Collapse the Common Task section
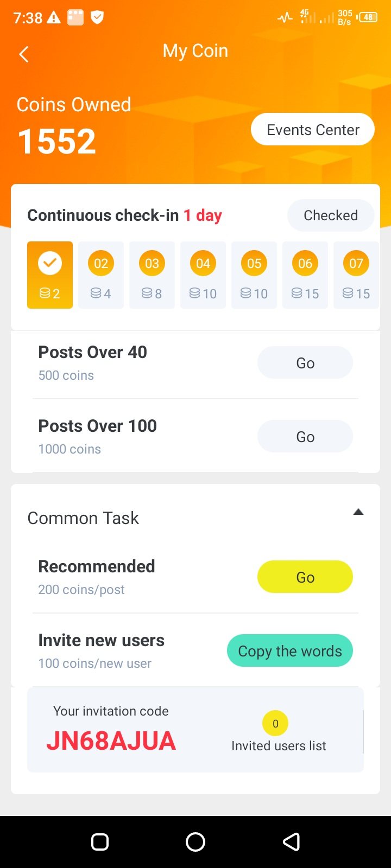 pyautogui.click(x=358, y=512)
